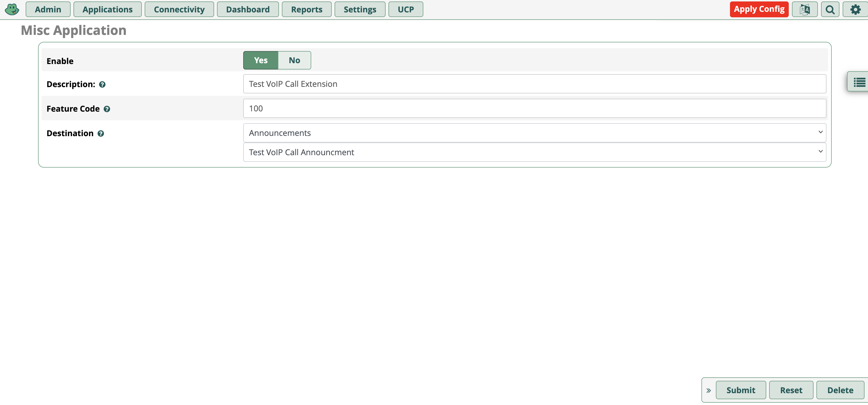This screenshot has width=868, height=405.
Task: Navigate to the Reports menu
Action: (x=306, y=9)
